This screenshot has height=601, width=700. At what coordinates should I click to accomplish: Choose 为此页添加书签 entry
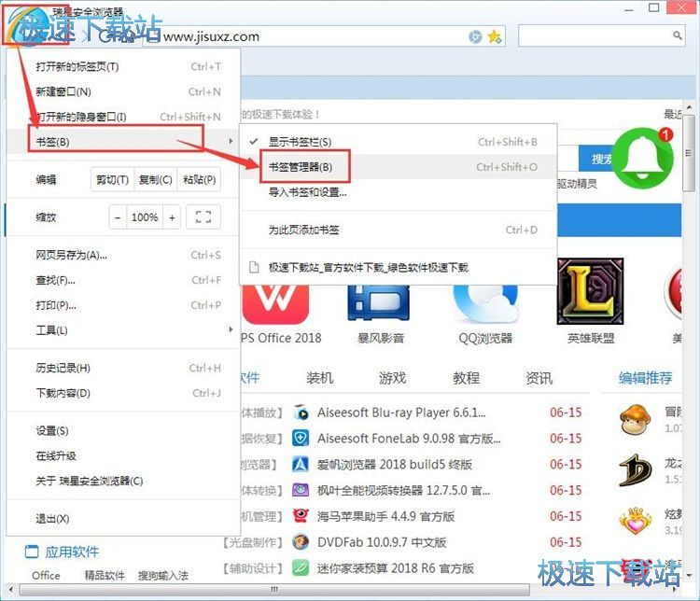[x=399, y=230]
